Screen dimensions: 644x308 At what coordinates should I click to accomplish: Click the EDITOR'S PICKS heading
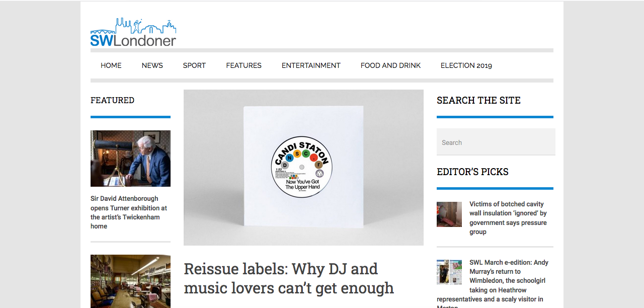[472, 172]
